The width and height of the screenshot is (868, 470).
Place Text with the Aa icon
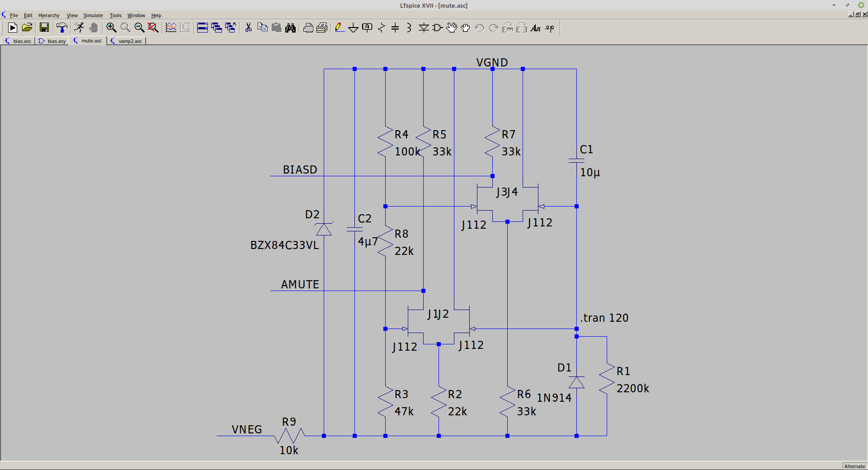point(536,28)
